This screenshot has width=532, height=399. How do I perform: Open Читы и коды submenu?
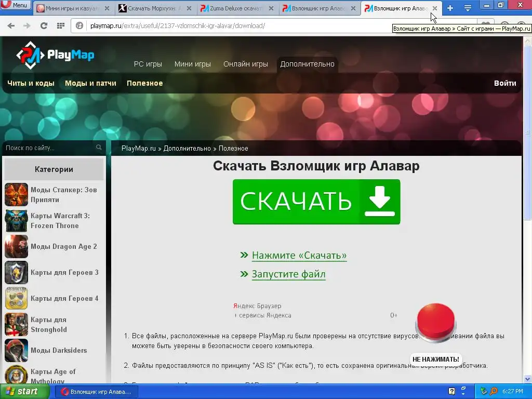pos(31,83)
